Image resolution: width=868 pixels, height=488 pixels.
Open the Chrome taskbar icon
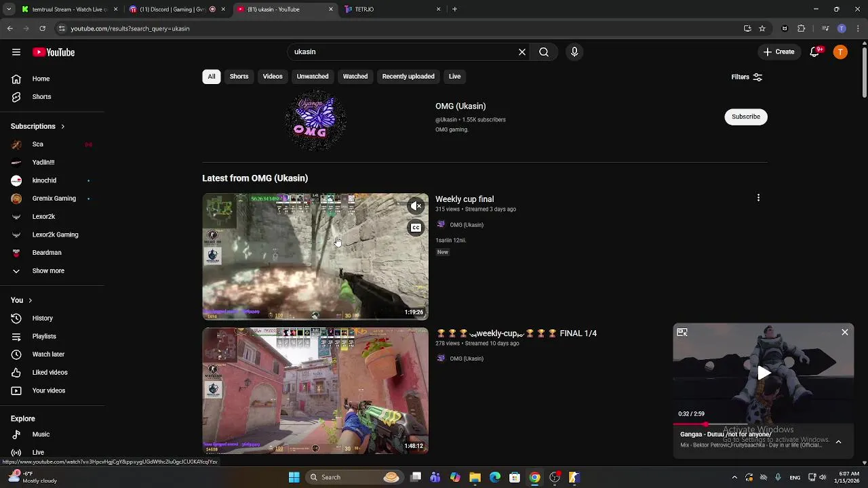(534, 477)
